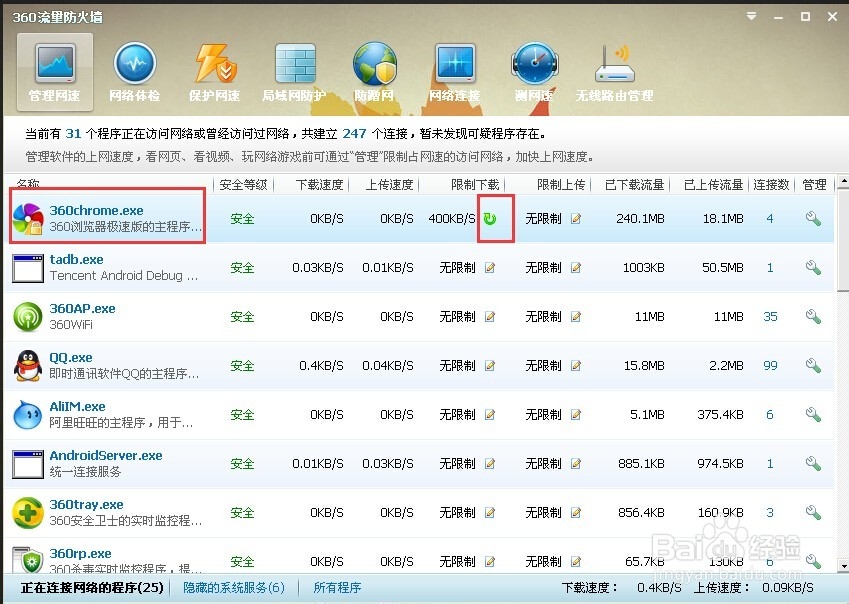Click the green reset icon for 360chrome.exe download limit
Image resolution: width=849 pixels, height=604 pixels.
(490, 219)
